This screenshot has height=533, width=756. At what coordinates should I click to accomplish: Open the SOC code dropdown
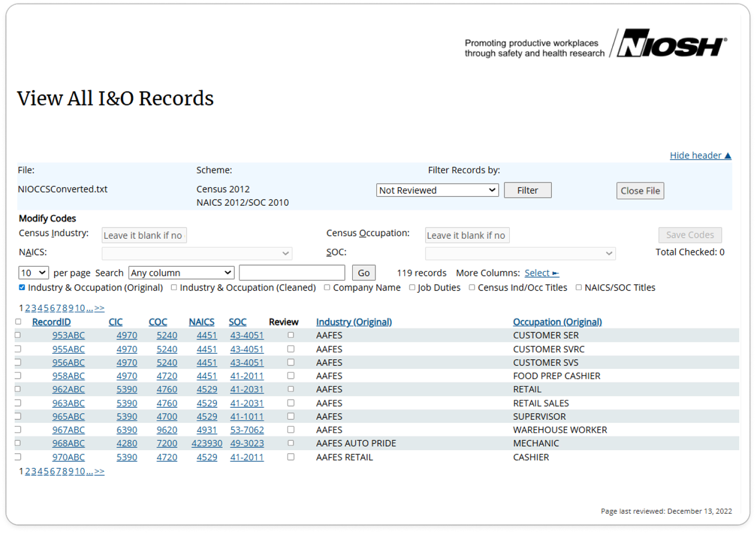coord(520,253)
